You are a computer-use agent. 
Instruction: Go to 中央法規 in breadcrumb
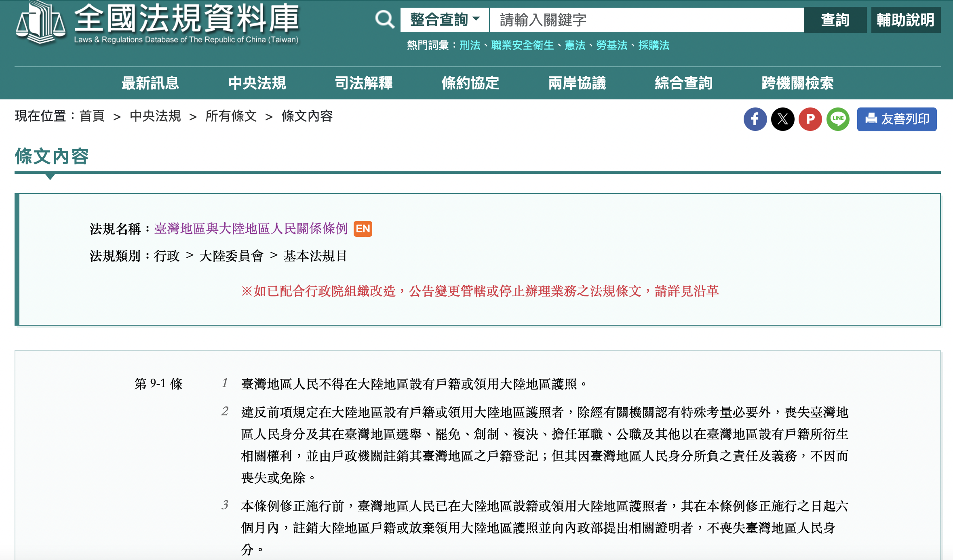[155, 116]
